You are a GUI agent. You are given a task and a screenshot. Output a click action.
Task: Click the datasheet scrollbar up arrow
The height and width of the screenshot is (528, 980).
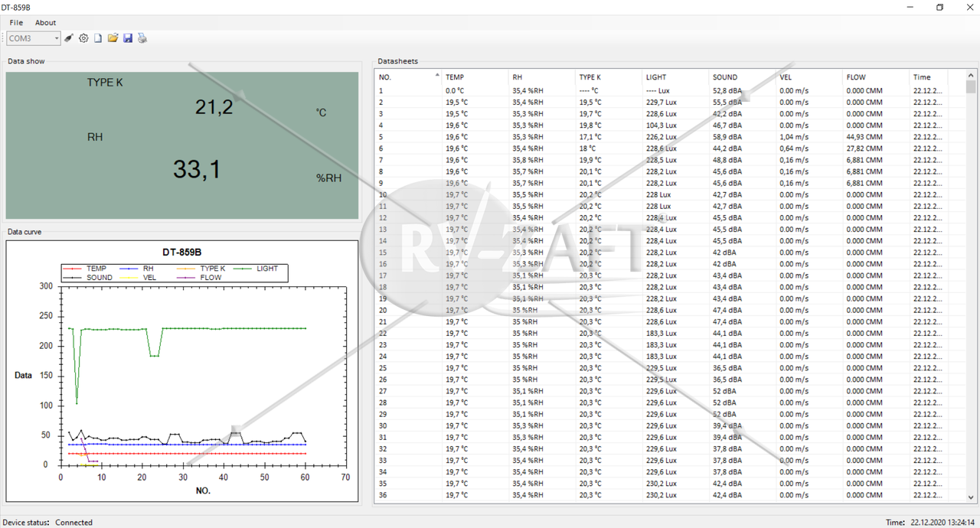coord(971,76)
